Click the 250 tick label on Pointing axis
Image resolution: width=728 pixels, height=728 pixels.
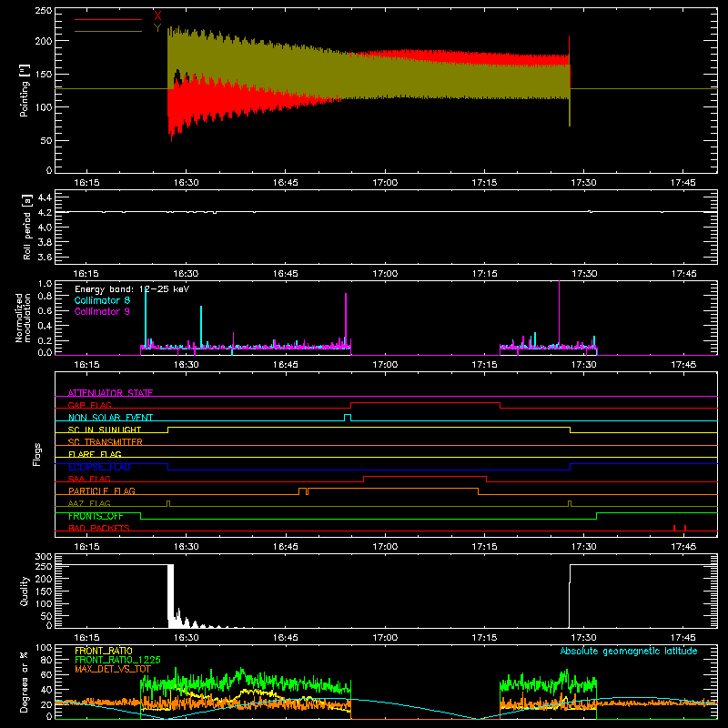(44, 10)
